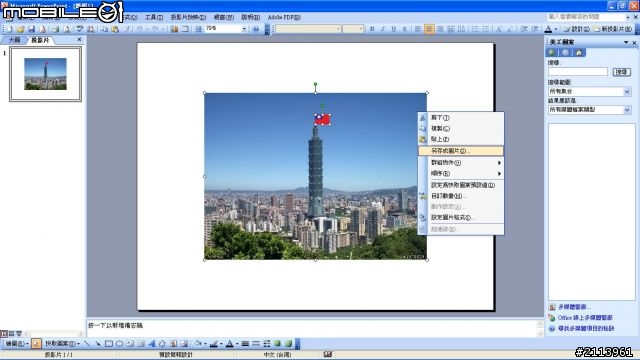Screen dimensions: 640x360
Task: Choose Cut in the context menu
Action: click(x=461, y=118)
